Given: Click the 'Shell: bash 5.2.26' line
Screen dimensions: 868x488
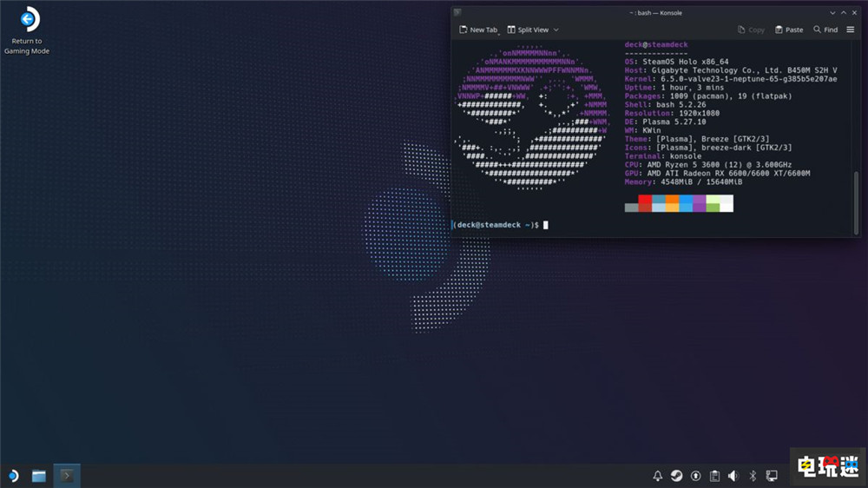Looking at the screenshot, I should click(x=666, y=105).
